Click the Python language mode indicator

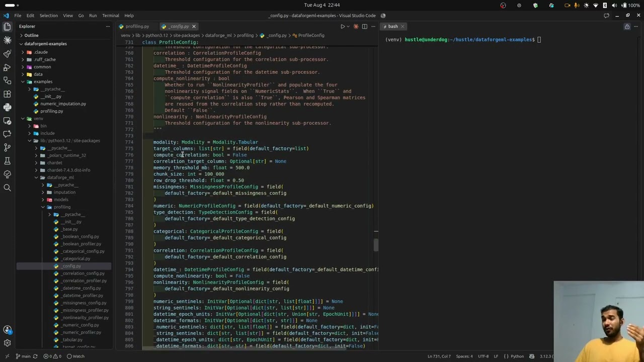[517, 356]
